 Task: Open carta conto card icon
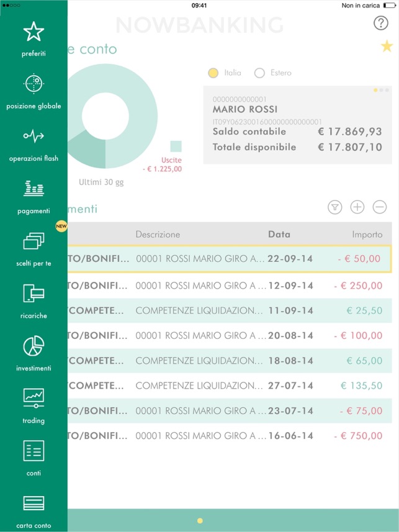[34, 503]
